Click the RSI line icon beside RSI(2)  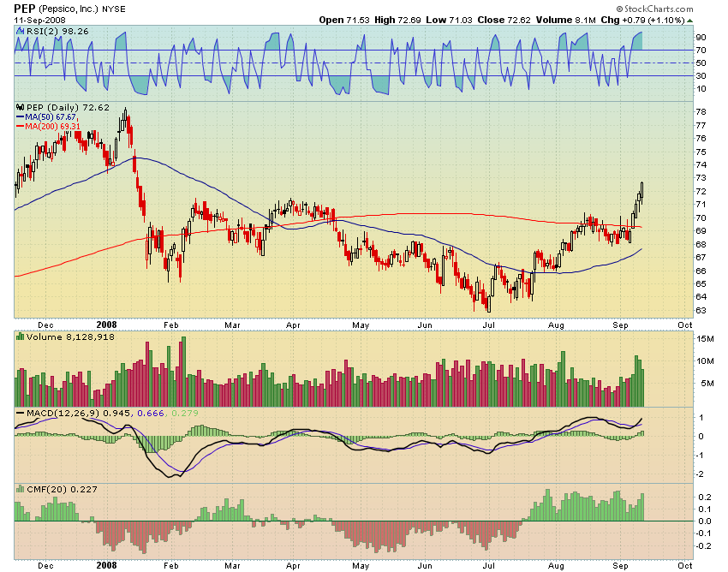click(20, 31)
